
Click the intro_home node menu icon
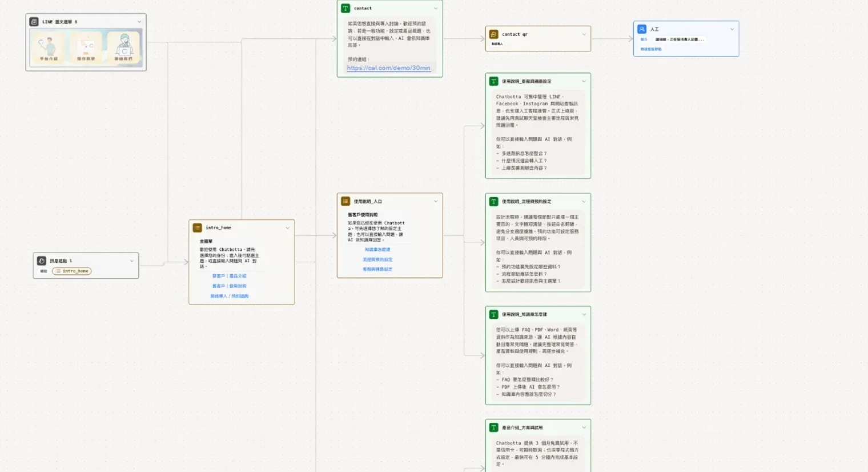198,227
